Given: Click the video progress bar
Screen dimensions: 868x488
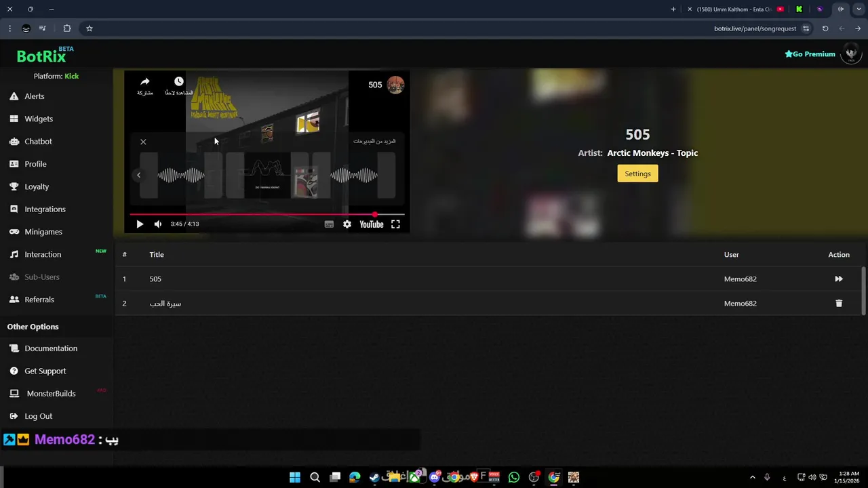Looking at the screenshot, I should pyautogui.click(x=267, y=214).
